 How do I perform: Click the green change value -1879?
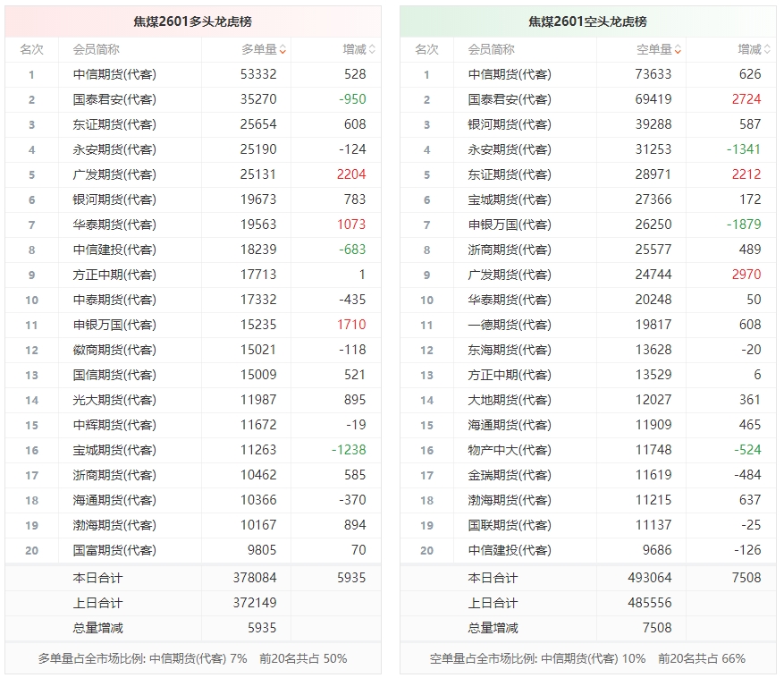[x=744, y=225]
